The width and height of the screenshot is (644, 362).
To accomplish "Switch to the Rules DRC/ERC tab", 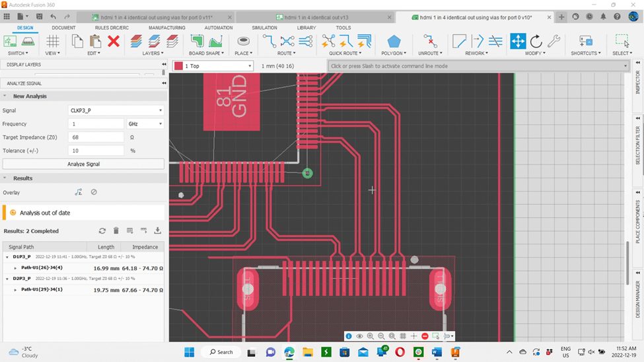I will [112, 28].
